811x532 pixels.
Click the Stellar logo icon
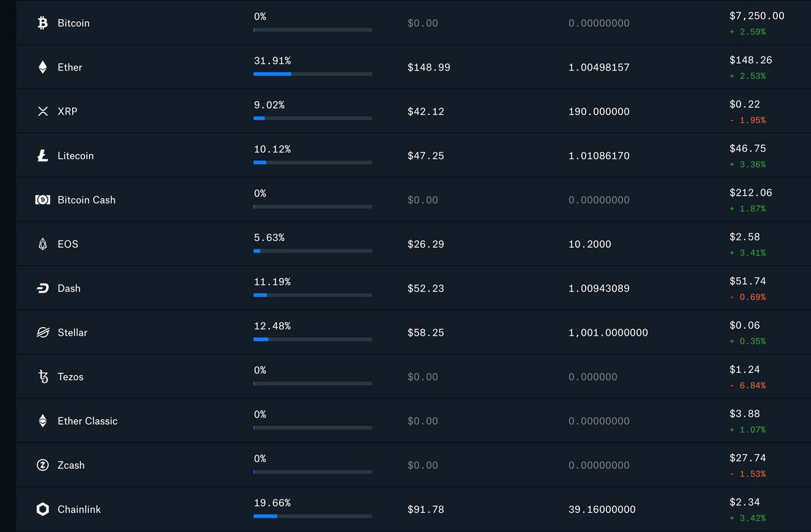pos(42,332)
